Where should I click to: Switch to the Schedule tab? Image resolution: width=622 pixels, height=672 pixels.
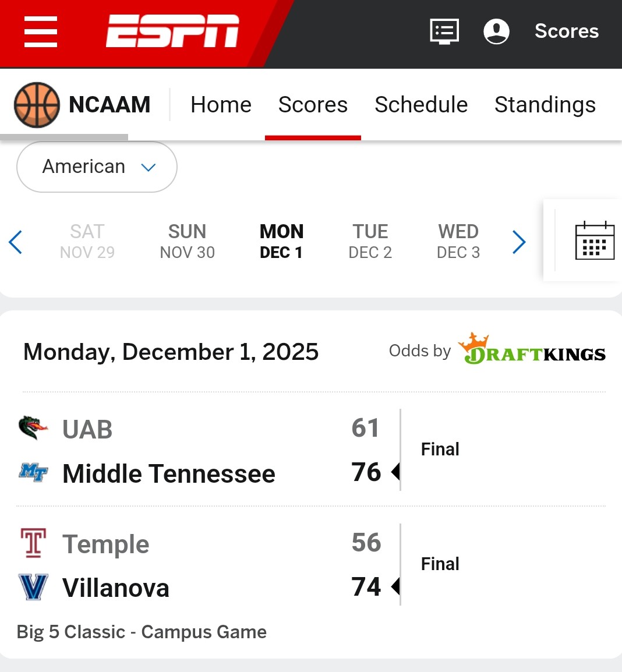(x=421, y=105)
